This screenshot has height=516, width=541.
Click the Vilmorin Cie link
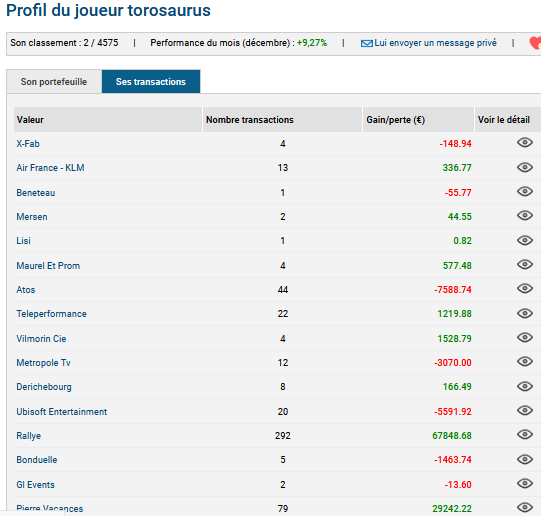pos(41,339)
